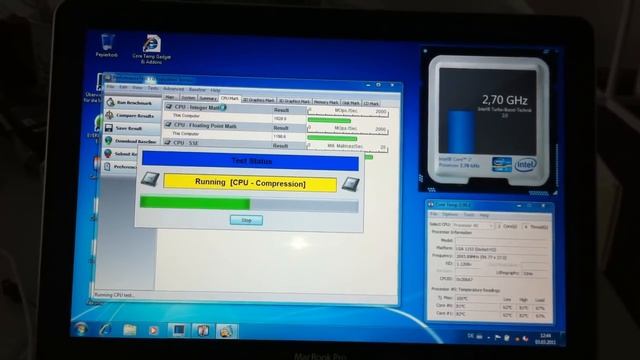Open Windows Media Player on taskbar

click(x=153, y=330)
